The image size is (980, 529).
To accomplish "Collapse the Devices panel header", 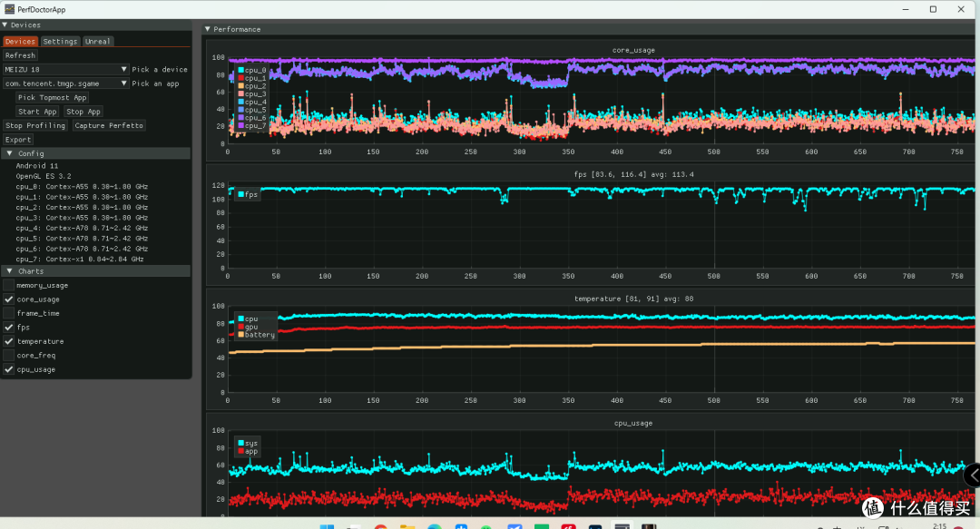I will (96, 25).
